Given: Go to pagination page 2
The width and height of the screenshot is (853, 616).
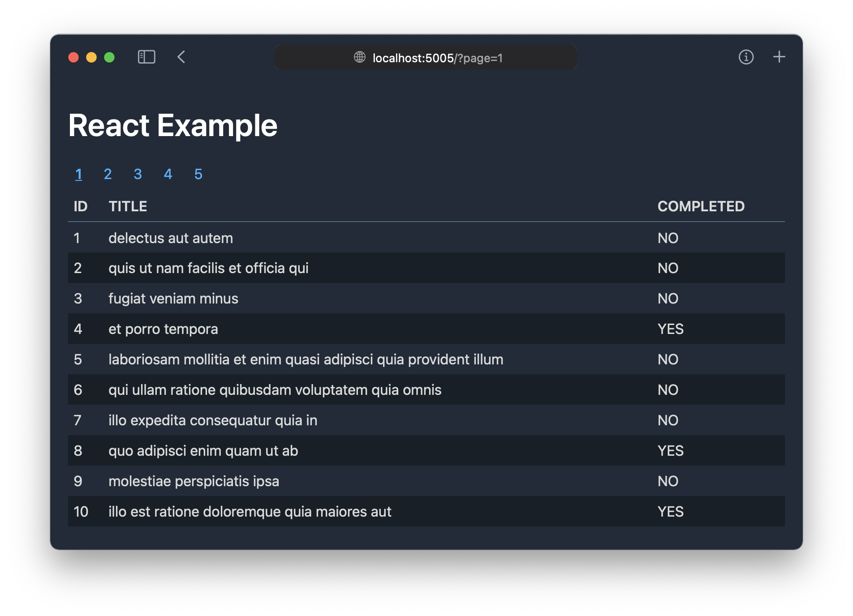Looking at the screenshot, I should 108,174.
